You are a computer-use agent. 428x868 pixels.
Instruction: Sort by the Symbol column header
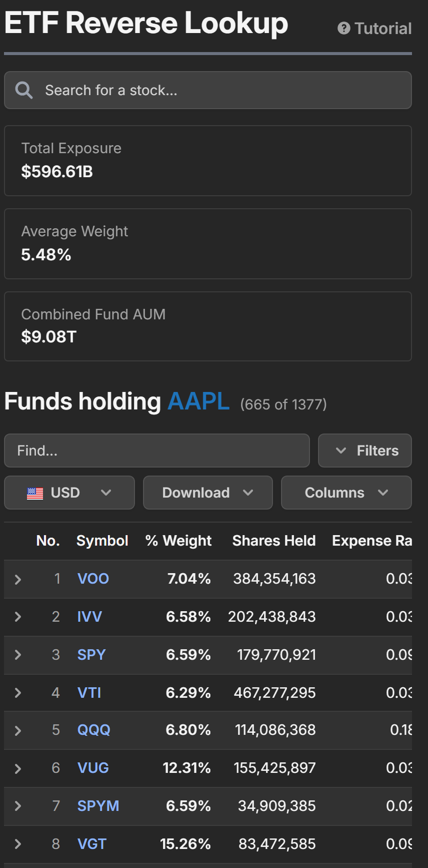coord(102,541)
